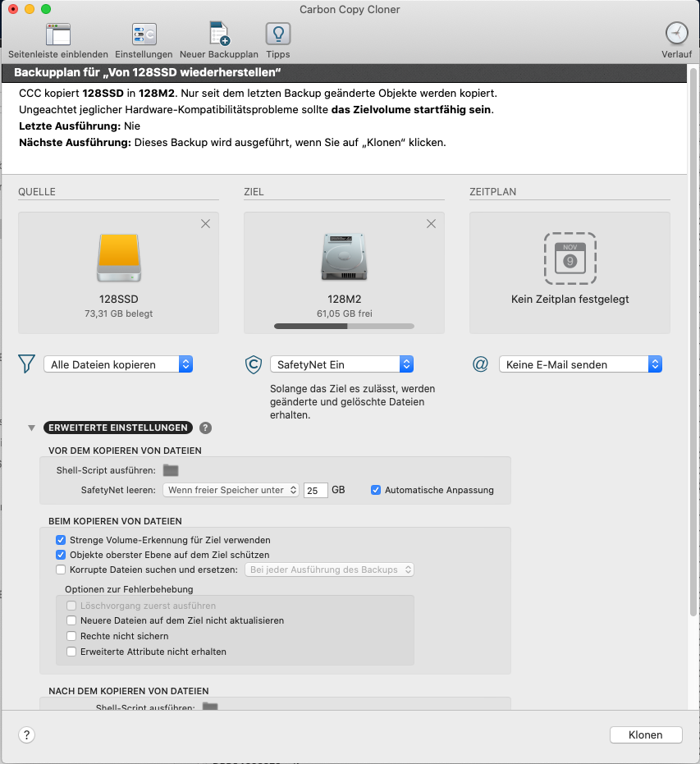This screenshot has height=764, width=700.
Task: Click the calendar schedule icon
Action: (x=570, y=258)
